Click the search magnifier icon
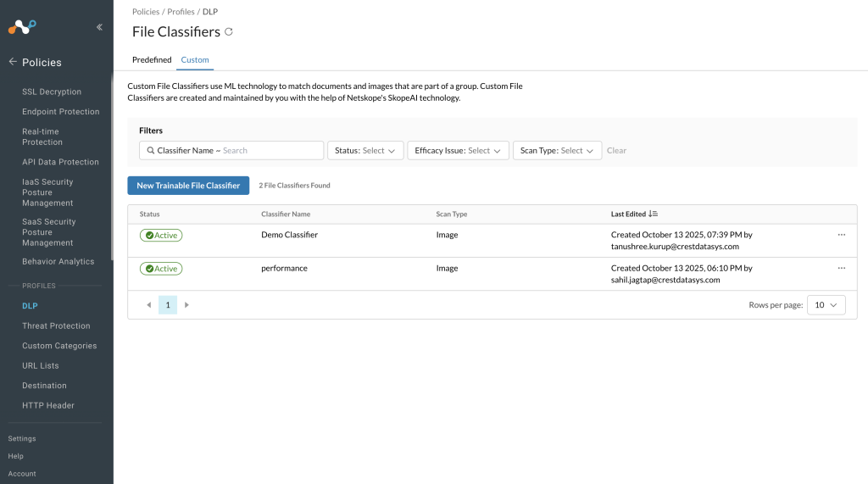The width and height of the screenshot is (868, 484). (x=151, y=151)
